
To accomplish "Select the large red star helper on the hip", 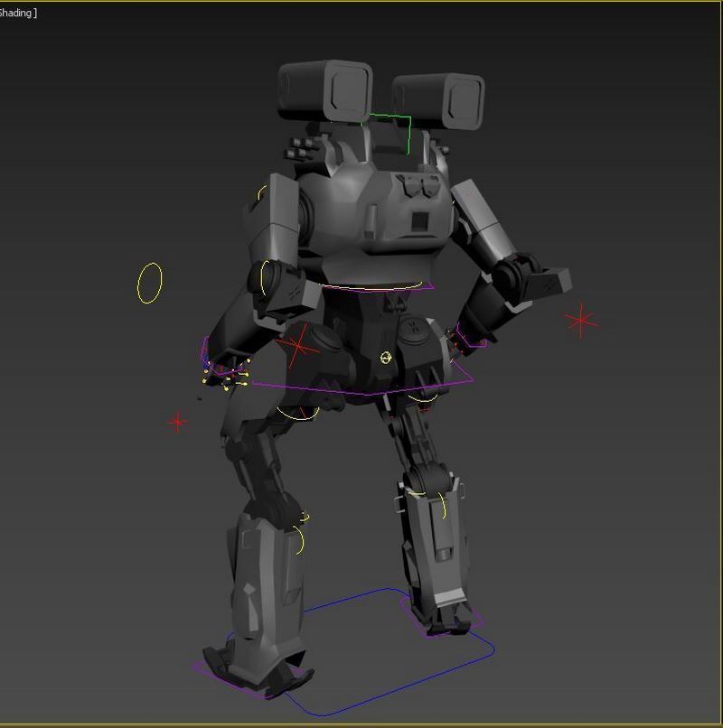I will [297, 346].
